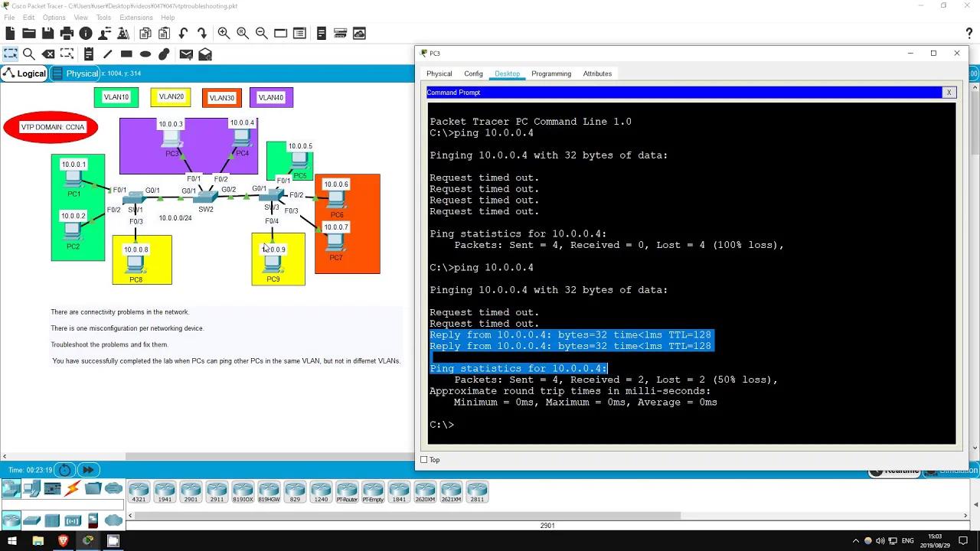Select the Add Simple PDU tool
Screen dimensions: 980x551
(x=185, y=54)
